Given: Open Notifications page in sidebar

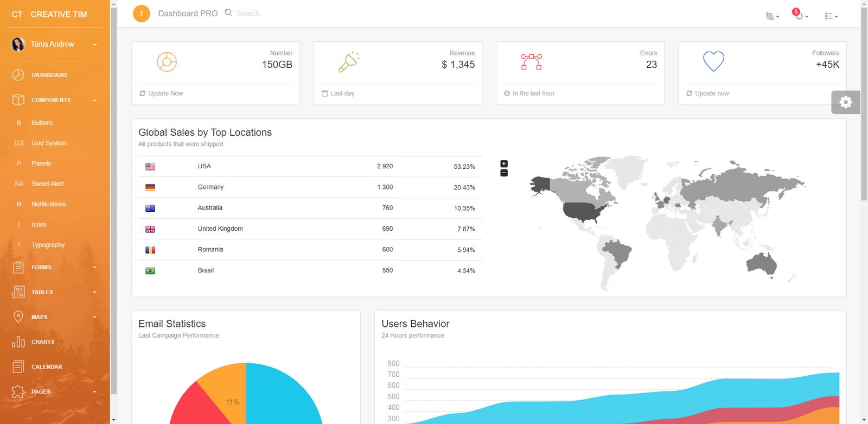Looking at the screenshot, I should (x=49, y=204).
